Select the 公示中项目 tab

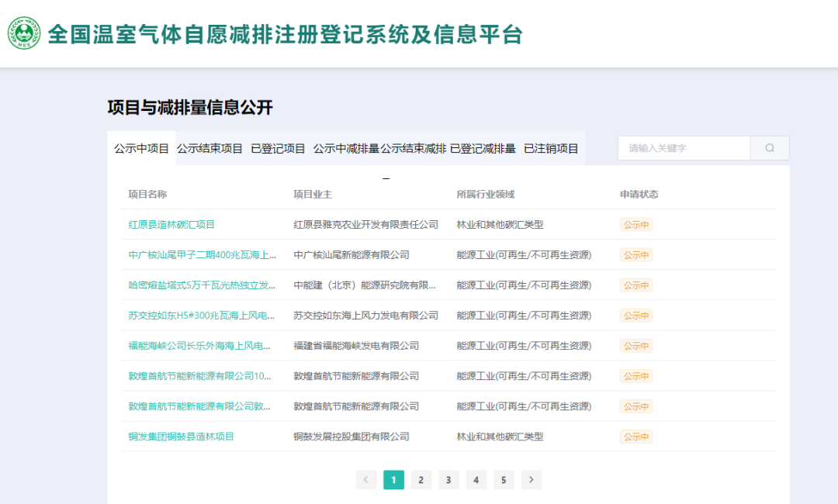[x=141, y=149]
